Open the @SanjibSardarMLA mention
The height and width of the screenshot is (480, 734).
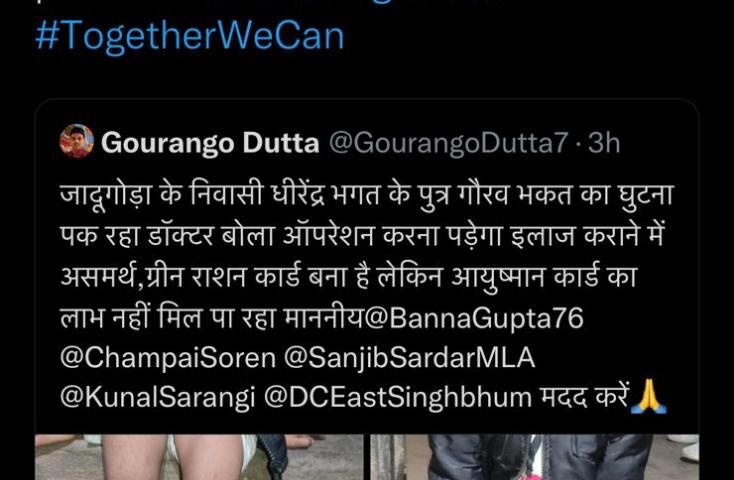point(409,359)
